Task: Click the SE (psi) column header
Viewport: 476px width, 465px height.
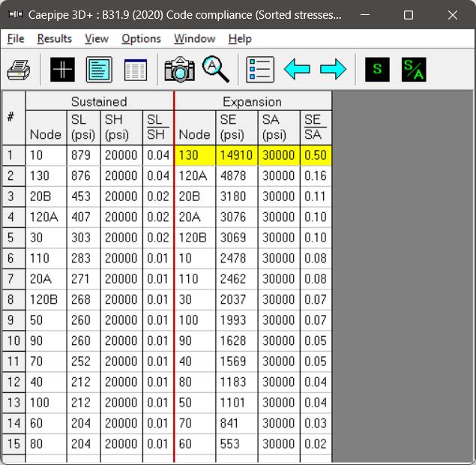Action: (236, 127)
